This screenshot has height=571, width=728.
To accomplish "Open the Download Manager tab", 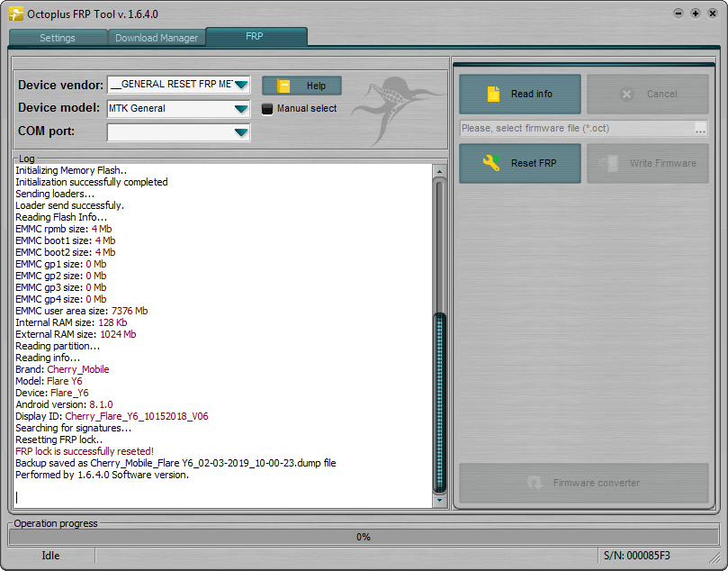I will tap(157, 38).
